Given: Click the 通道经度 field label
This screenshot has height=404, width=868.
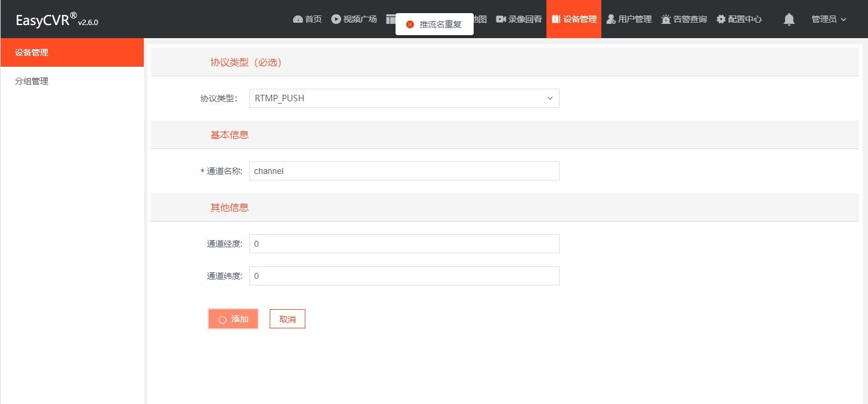Looking at the screenshot, I should click(x=224, y=244).
